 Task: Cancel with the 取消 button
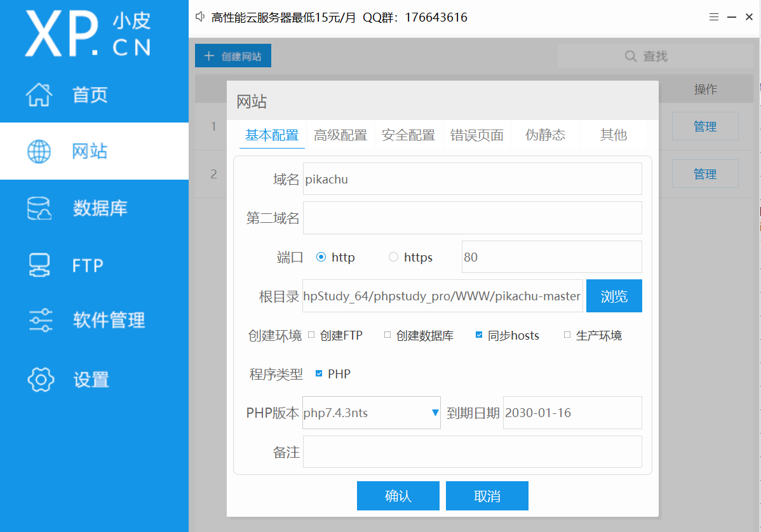pos(487,496)
